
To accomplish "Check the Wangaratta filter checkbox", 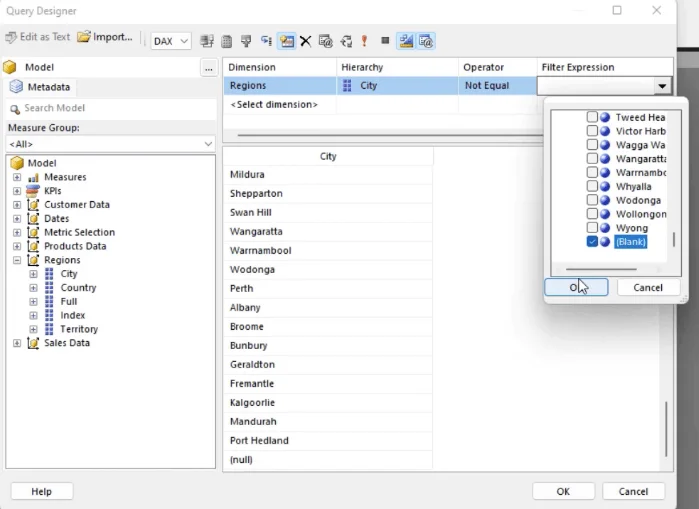I will (x=592, y=158).
